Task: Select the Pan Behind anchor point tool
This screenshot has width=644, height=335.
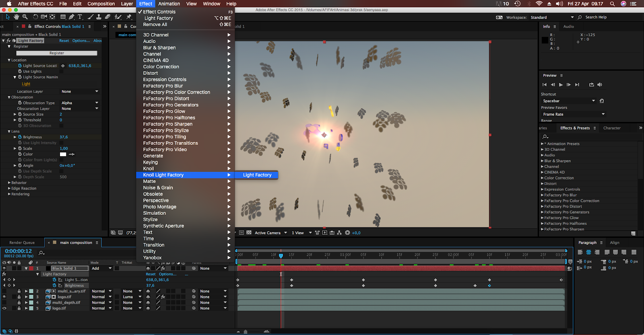Action: [52, 17]
